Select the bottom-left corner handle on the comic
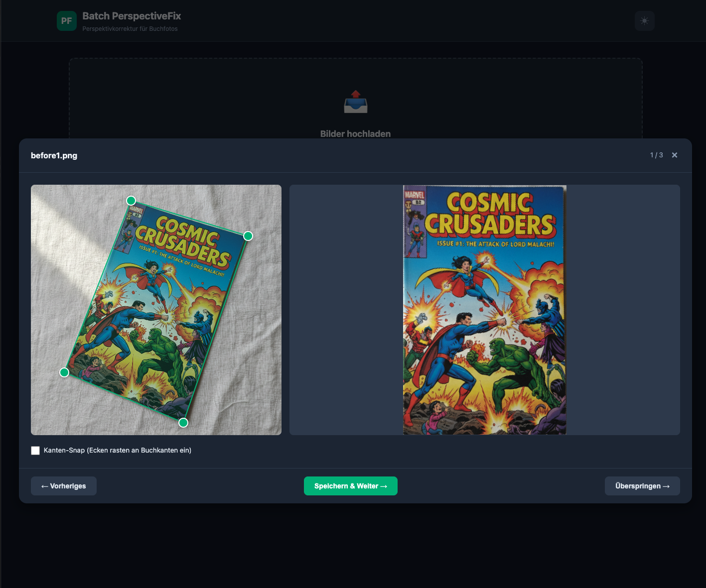The height and width of the screenshot is (588, 706). [64, 372]
